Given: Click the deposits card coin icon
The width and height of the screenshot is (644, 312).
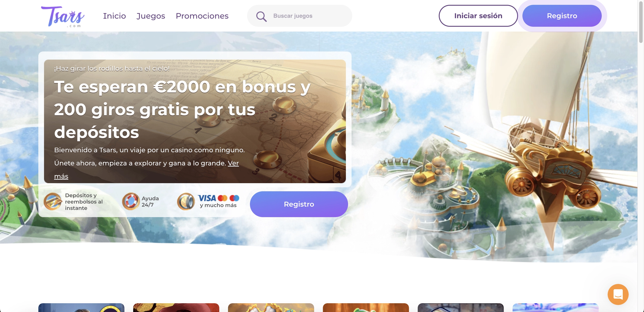Looking at the screenshot, I should pos(53,201).
